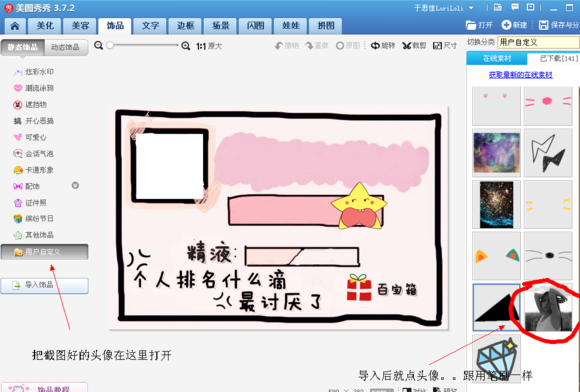Click the home icon tab

(x=15, y=26)
